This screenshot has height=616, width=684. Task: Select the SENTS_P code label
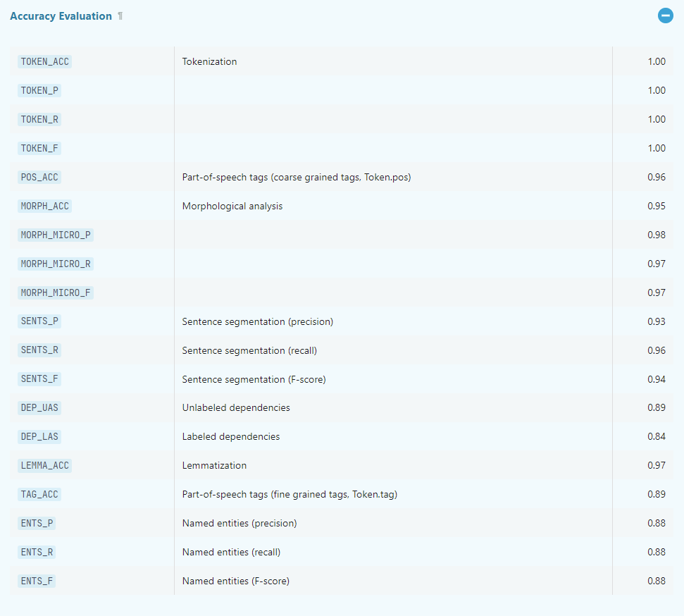pyautogui.click(x=39, y=321)
